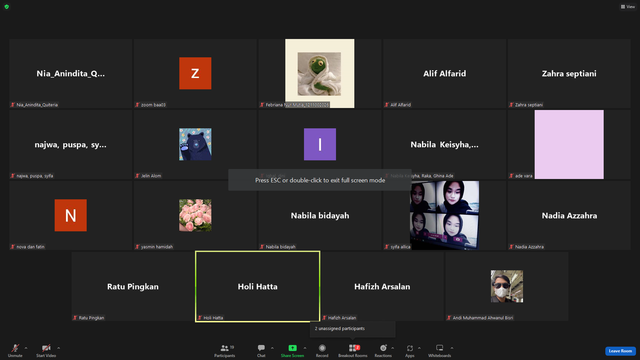Open audio options arrow next to Unmute

click(x=26, y=348)
